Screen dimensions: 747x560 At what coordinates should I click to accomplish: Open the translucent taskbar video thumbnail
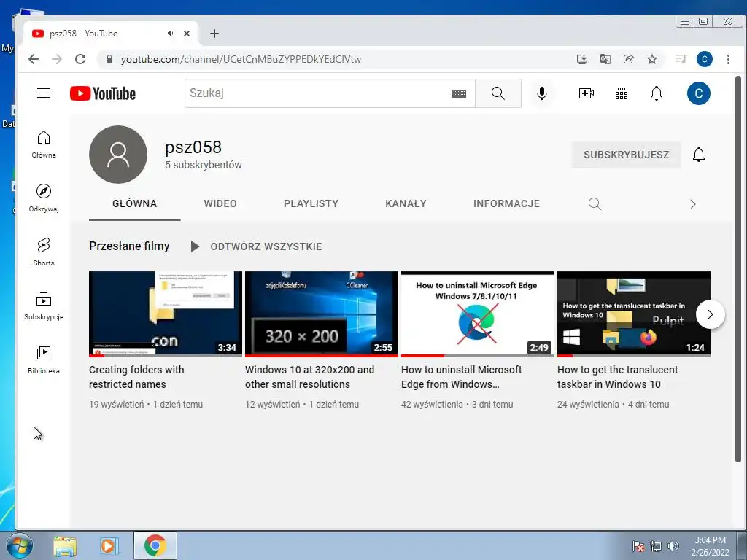tap(634, 314)
